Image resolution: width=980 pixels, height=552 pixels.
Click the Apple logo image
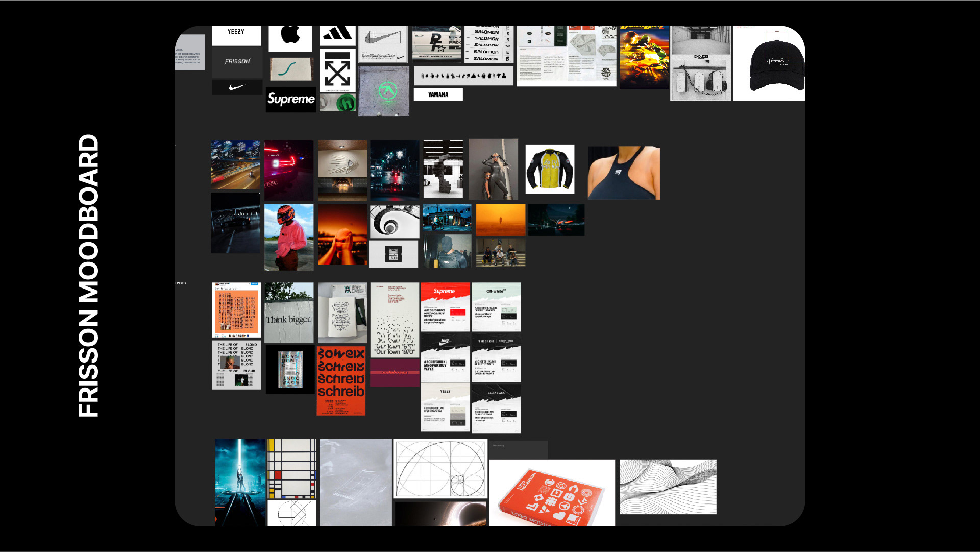[290, 38]
